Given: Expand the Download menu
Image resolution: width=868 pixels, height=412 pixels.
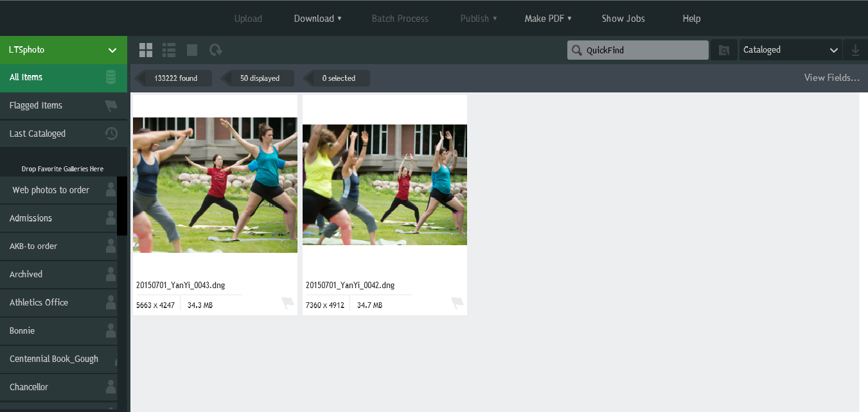Looking at the screenshot, I should [317, 19].
